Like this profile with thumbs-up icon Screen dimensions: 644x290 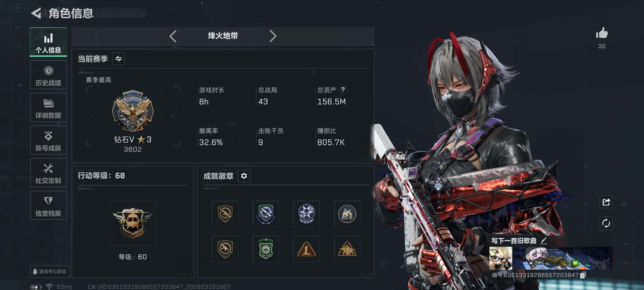[x=602, y=33]
